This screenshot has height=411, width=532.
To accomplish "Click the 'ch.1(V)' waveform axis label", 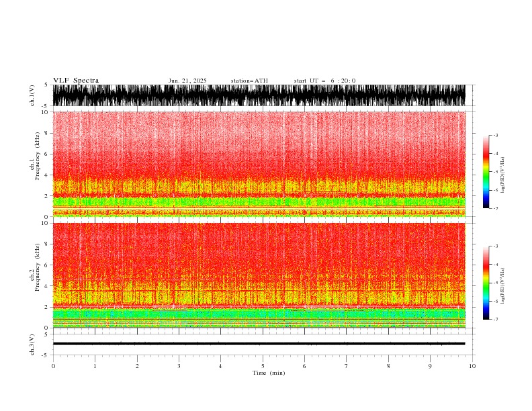I will coord(32,95).
